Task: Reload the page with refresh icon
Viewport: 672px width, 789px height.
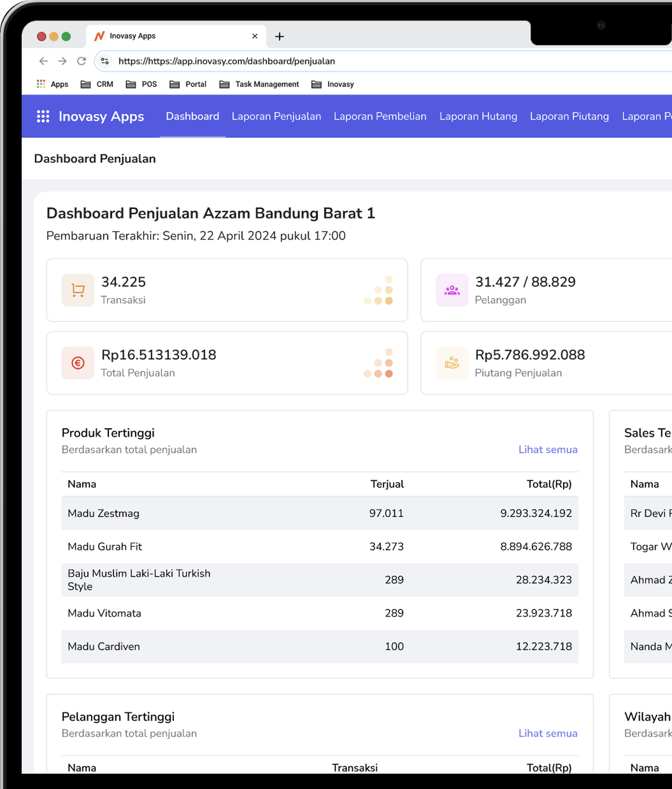Action: click(x=82, y=61)
